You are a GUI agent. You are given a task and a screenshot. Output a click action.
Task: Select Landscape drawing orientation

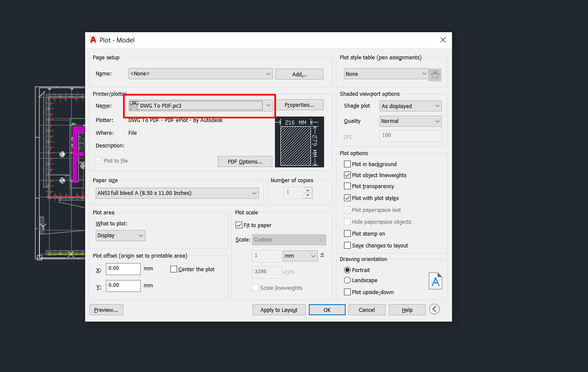tap(347, 280)
